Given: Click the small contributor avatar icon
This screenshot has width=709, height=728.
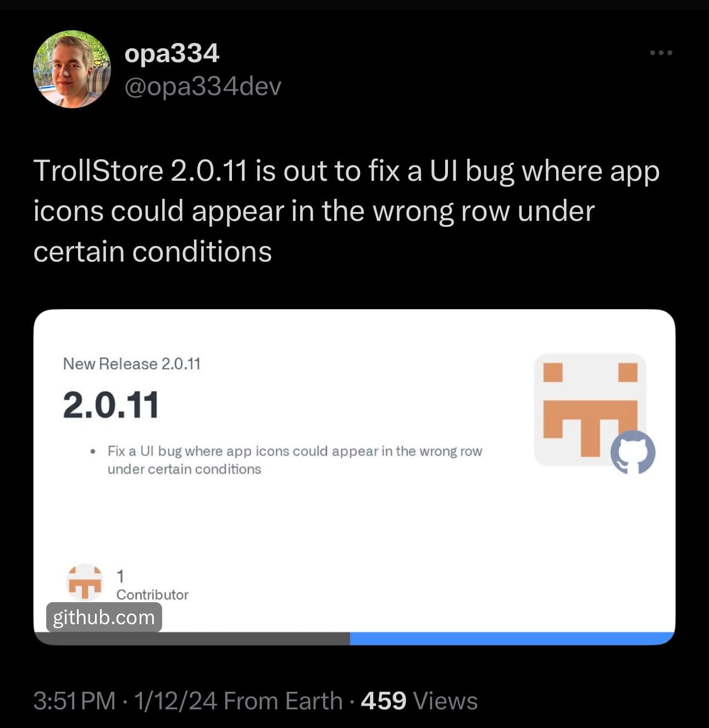Looking at the screenshot, I should pyautogui.click(x=84, y=582).
